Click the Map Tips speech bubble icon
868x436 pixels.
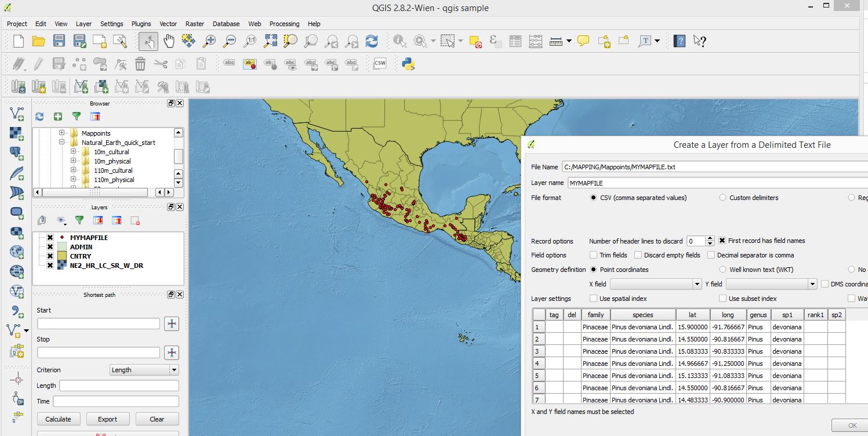(x=583, y=41)
